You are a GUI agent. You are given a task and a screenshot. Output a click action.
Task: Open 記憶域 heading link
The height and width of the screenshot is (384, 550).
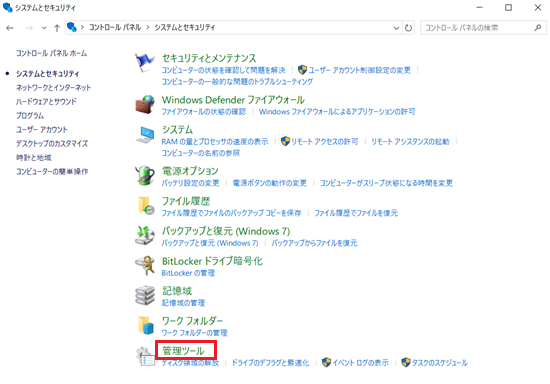[177, 291]
